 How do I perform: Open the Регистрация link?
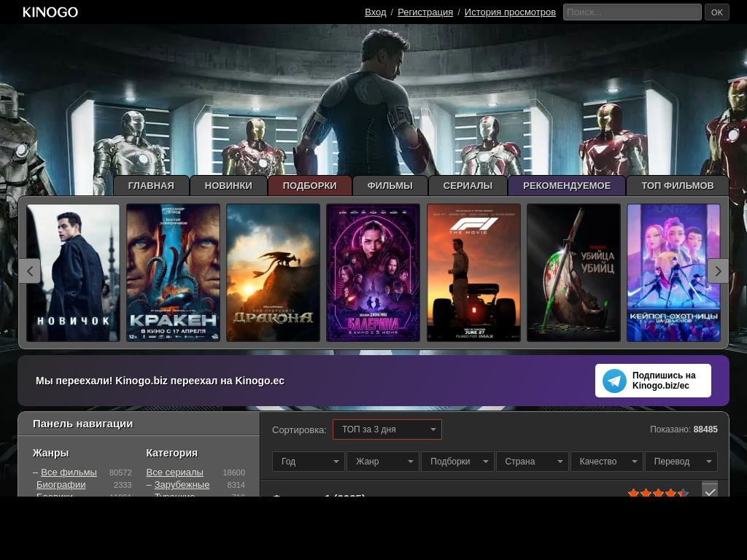425,12
